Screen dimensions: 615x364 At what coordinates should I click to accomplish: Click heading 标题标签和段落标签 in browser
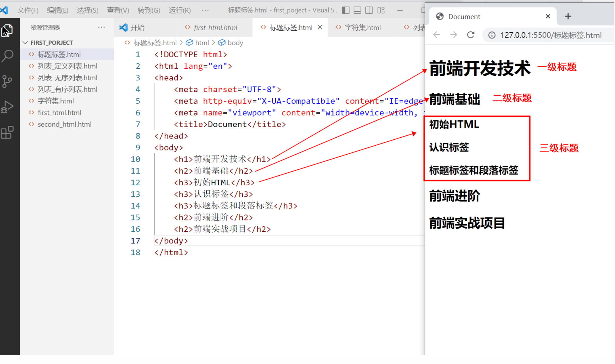[474, 170]
